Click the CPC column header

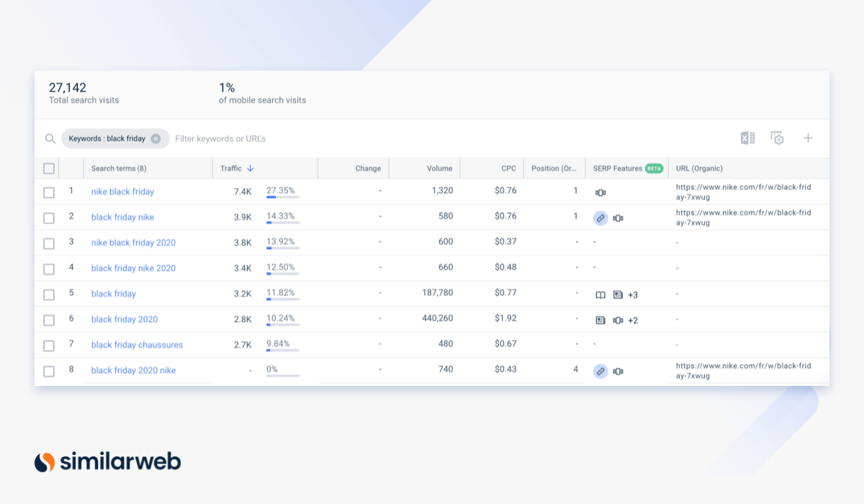tap(508, 168)
